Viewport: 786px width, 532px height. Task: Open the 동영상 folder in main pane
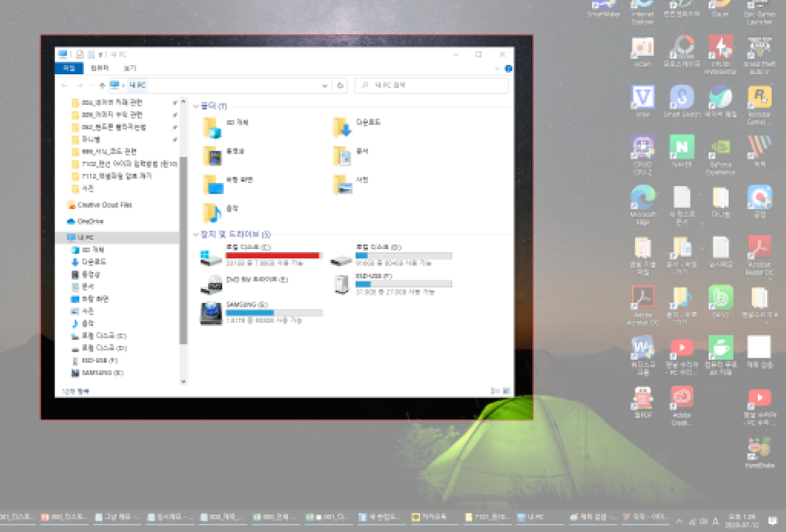[x=224, y=156]
